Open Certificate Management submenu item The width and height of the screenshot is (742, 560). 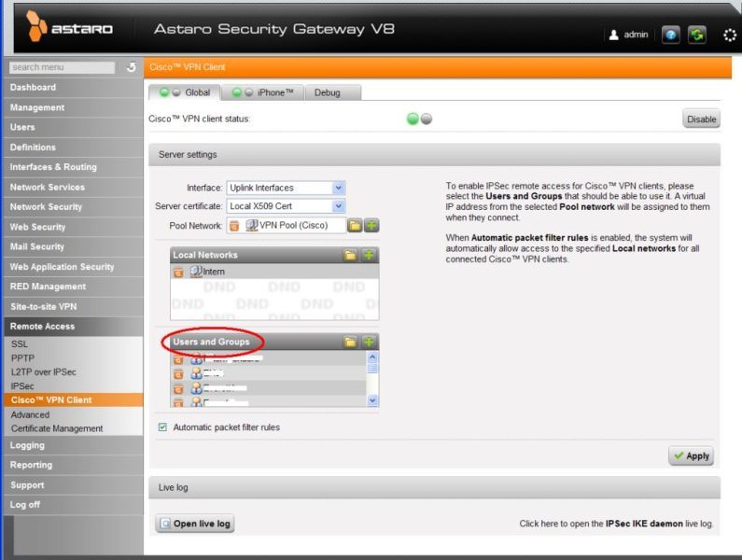click(74, 428)
